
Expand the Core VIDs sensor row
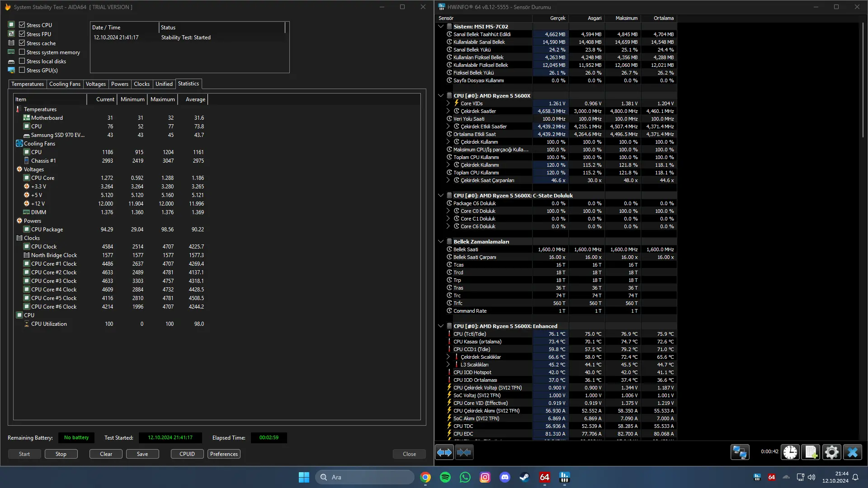(448, 103)
